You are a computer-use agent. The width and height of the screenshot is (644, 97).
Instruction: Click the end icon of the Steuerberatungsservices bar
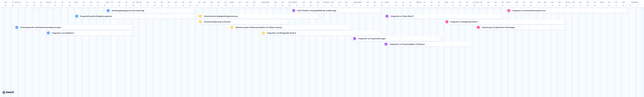tap(627, 11)
